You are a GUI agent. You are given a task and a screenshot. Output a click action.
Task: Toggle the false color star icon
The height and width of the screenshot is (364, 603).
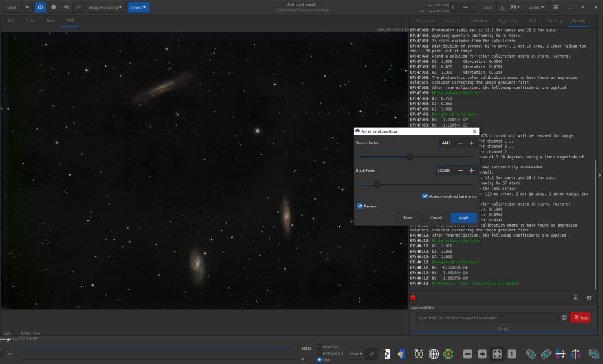(x=400, y=353)
